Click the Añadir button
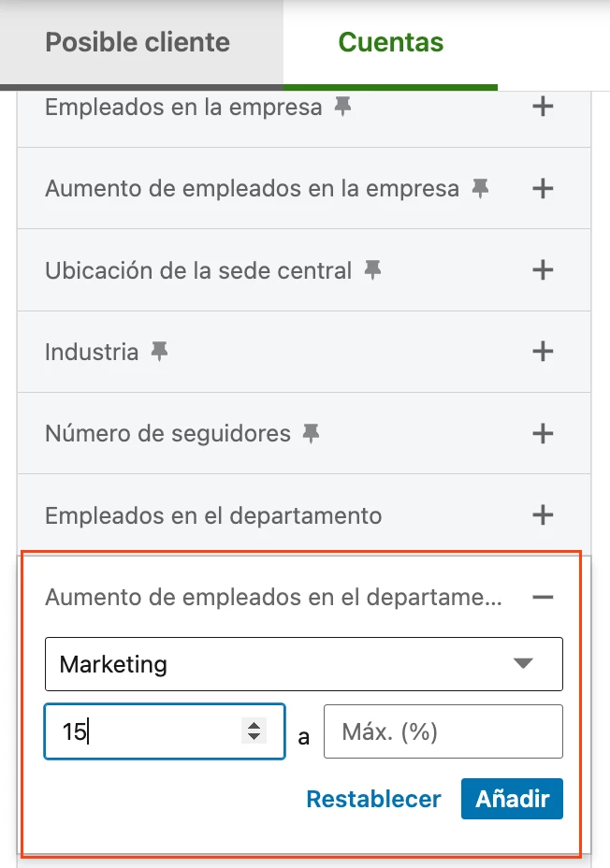This screenshot has width=610, height=868. pyautogui.click(x=512, y=800)
